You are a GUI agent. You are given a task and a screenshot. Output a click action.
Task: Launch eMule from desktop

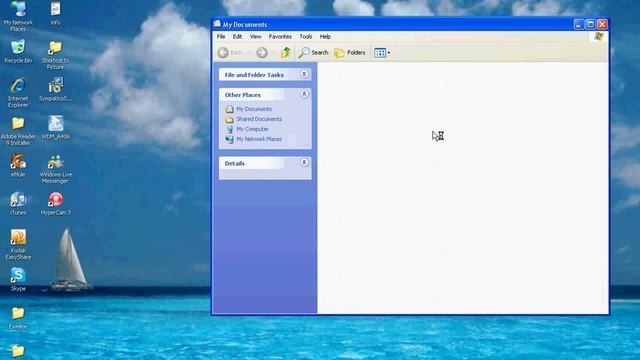point(18,165)
